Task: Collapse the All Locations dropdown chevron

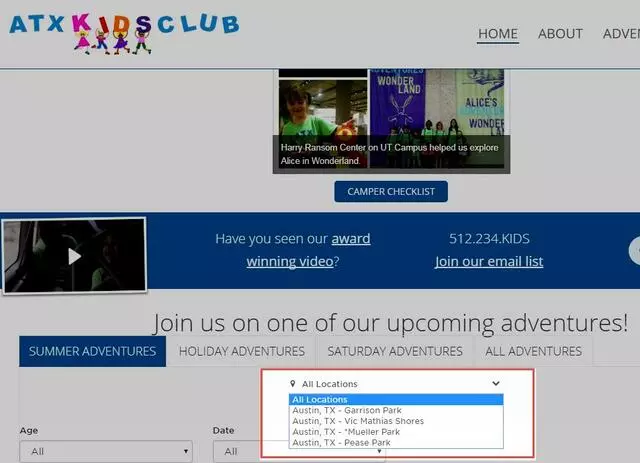Action: [496, 383]
